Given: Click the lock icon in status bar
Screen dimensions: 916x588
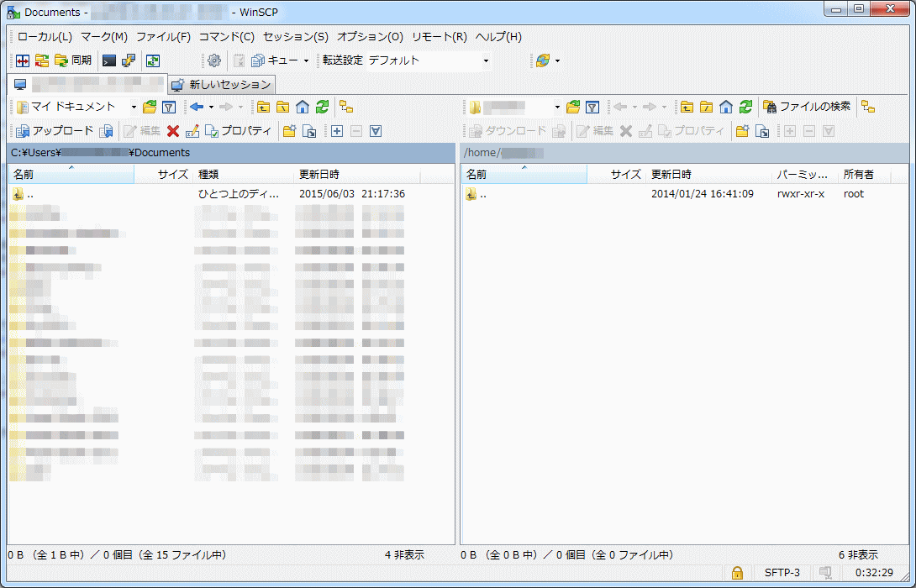Looking at the screenshot, I should coord(737,572).
